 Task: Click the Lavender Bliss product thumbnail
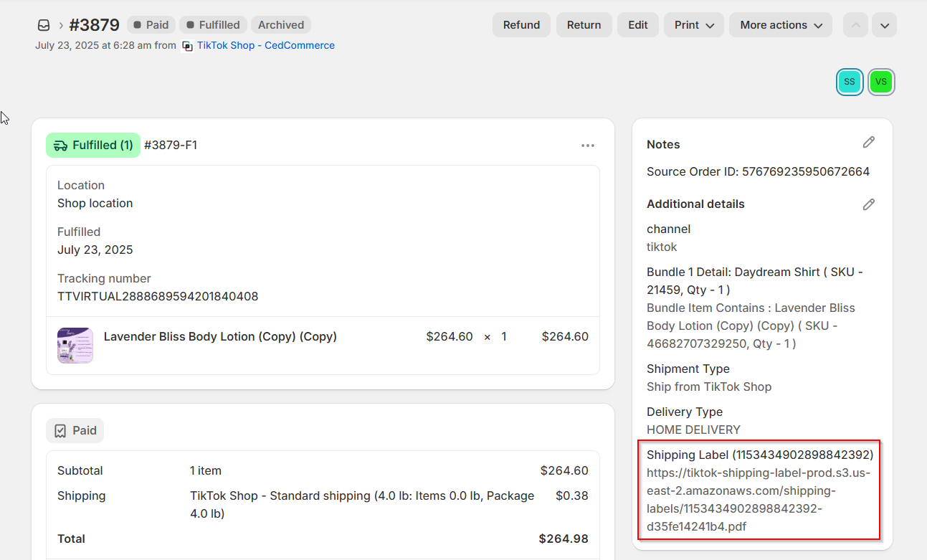75,346
